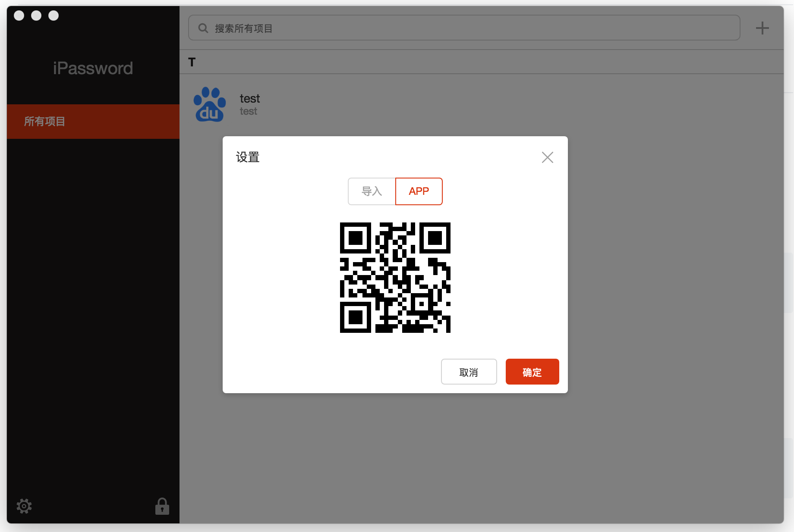Open settings via the gear icon
Screen dimensions: 794x532
point(24,506)
